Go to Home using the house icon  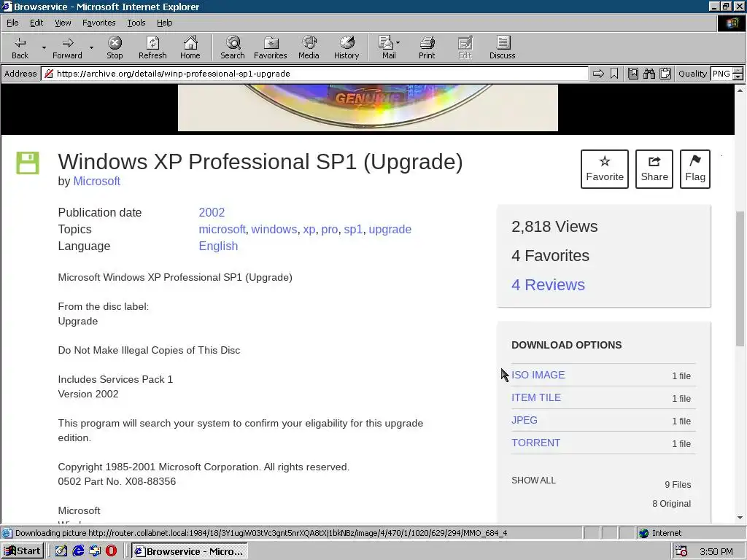[x=190, y=47]
